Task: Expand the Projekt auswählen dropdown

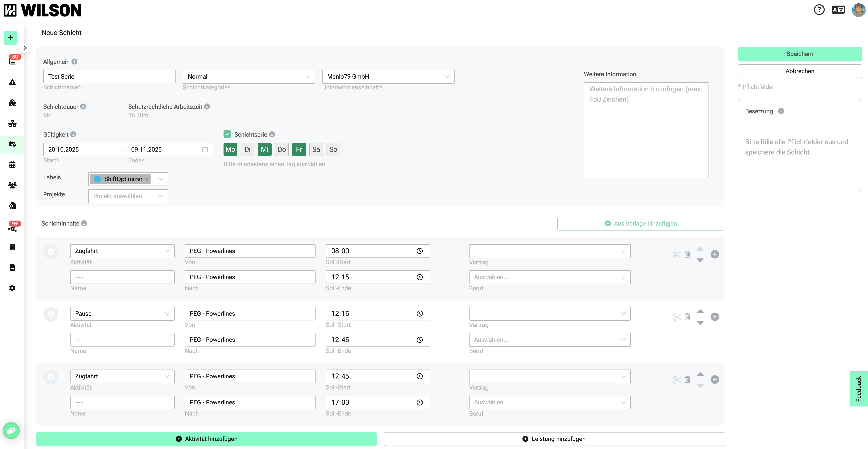Action: pyautogui.click(x=128, y=196)
